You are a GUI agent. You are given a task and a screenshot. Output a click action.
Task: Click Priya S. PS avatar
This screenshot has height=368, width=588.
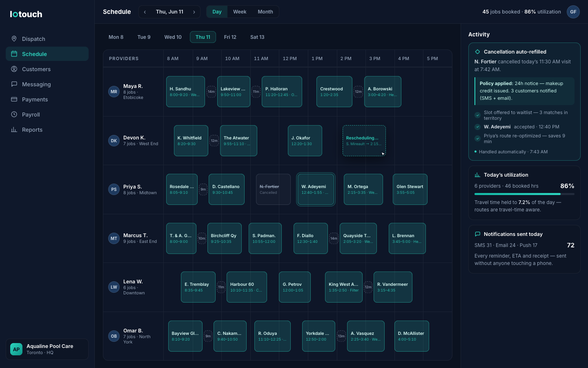[114, 189]
